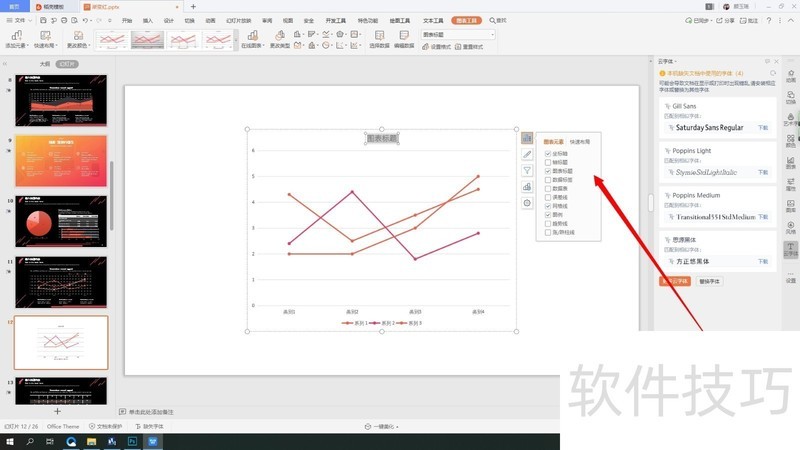Screen dimensions: 800x450
Task: Open the 图表标题 chart element dropdown in ribbon
Action: (458, 35)
